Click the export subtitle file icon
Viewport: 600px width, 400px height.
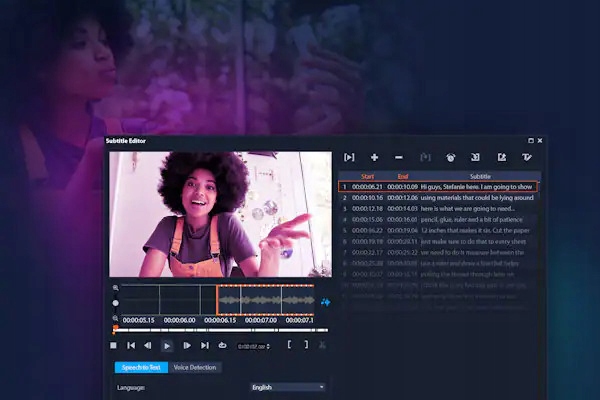pyautogui.click(x=501, y=157)
